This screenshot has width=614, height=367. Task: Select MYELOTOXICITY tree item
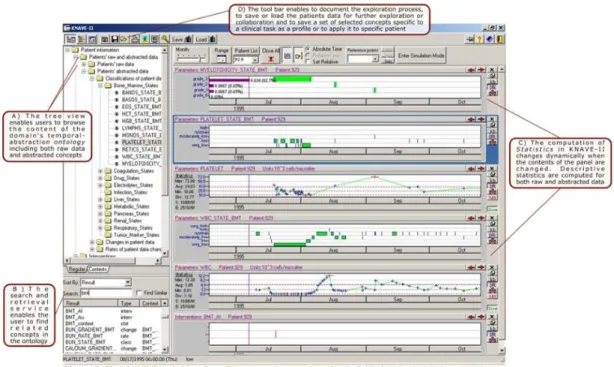pyautogui.click(x=141, y=163)
